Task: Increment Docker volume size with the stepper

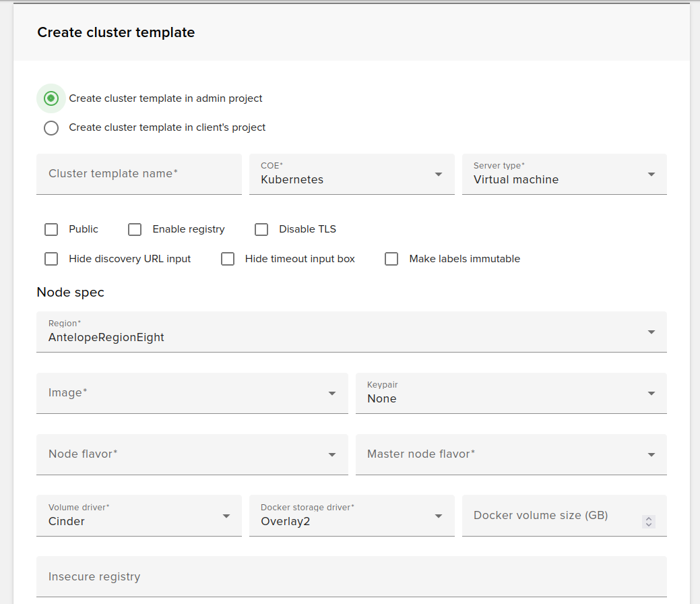Action: pyautogui.click(x=649, y=519)
